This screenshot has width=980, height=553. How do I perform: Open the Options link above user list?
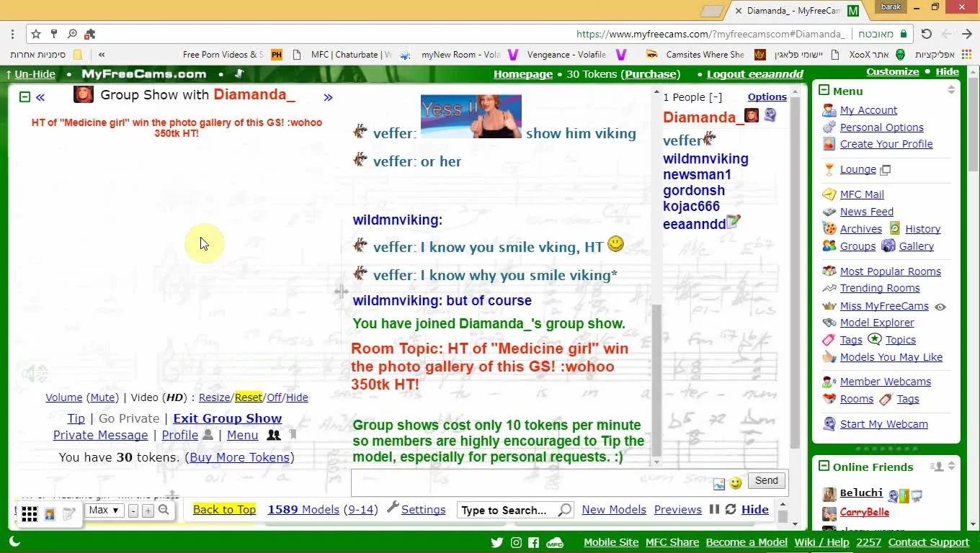click(767, 97)
